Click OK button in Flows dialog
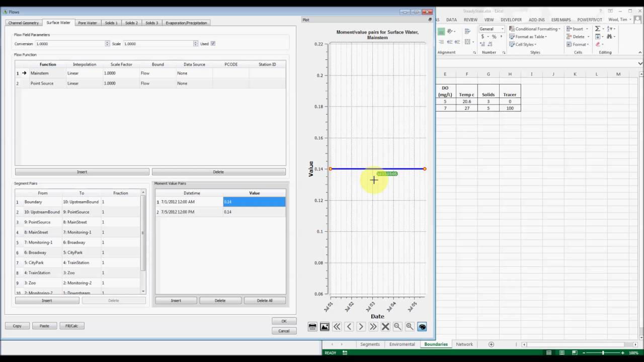The height and width of the screenshot is (362, 644). tap(284, 321)
